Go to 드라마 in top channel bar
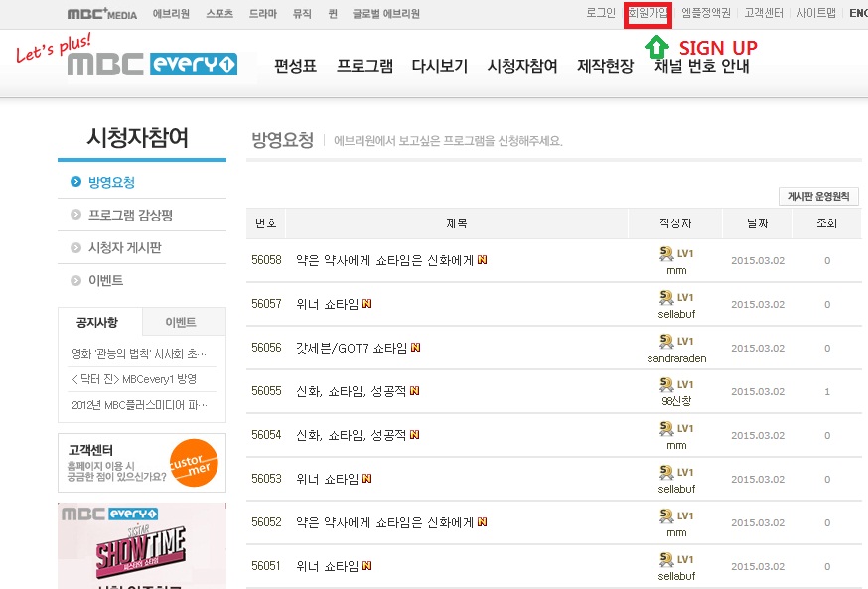 tap(262, 13)
